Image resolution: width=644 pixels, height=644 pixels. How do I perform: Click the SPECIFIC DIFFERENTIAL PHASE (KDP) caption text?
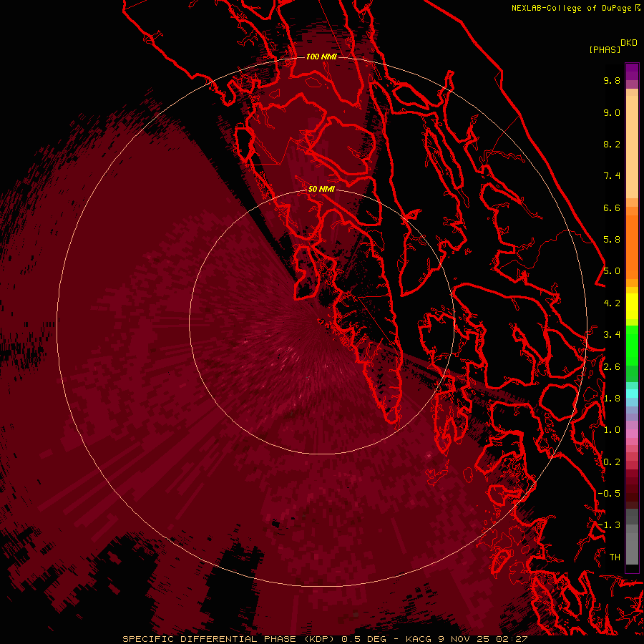click(228, 639)
